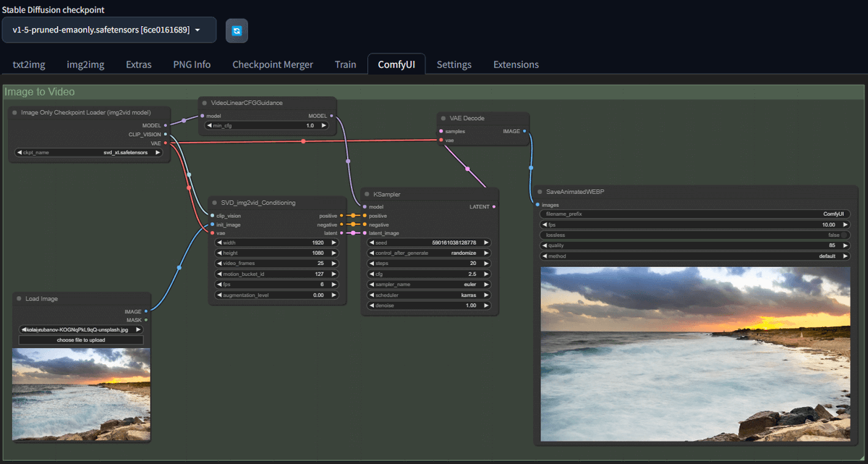Screen dimensions: 868x464
Task: Click the right arrow to raise quality value
Action: 846,245
